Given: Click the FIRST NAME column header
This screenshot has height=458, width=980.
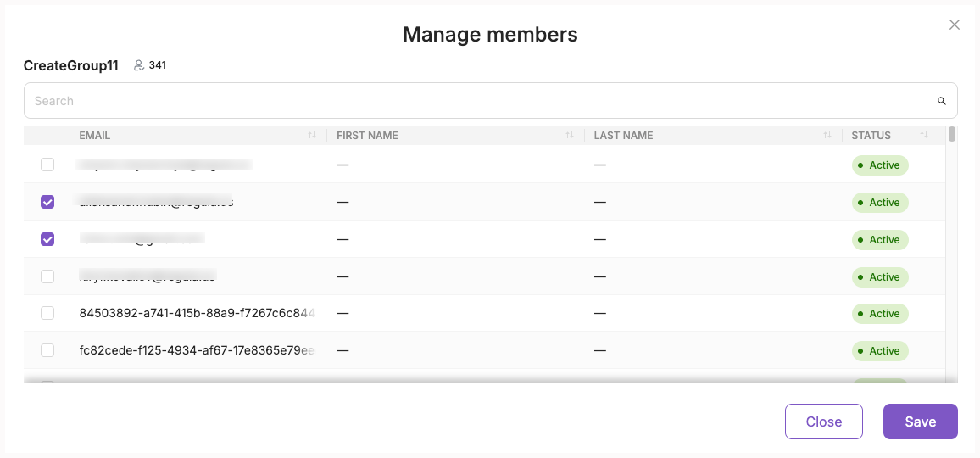Looking at the screenshot, I should coord(367,135).
